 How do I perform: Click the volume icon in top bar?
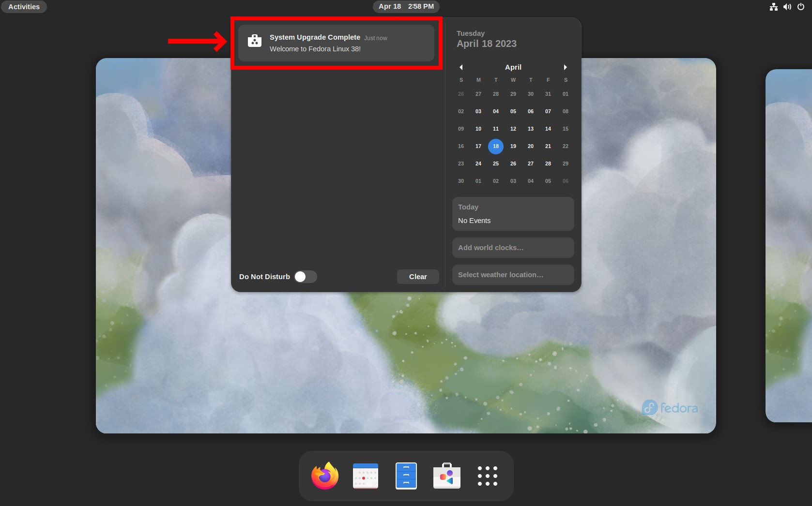[787, 7]
